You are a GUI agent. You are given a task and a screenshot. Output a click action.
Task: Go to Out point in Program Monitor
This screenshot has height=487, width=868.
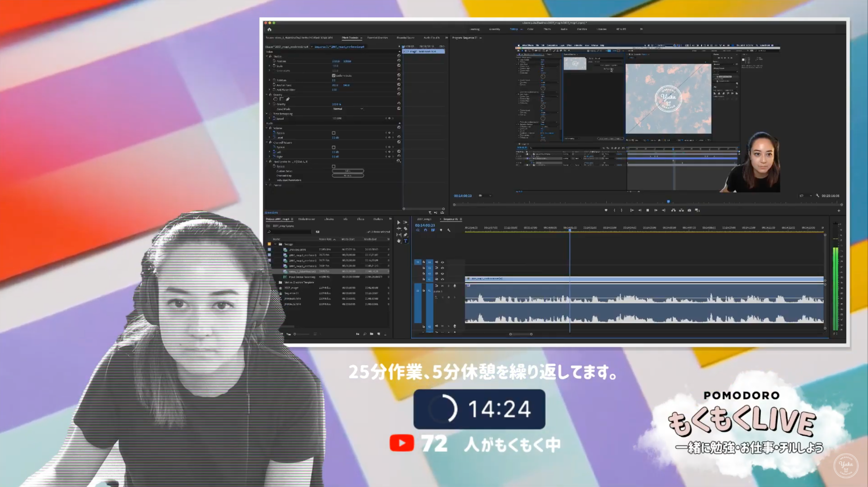(664, 210)
